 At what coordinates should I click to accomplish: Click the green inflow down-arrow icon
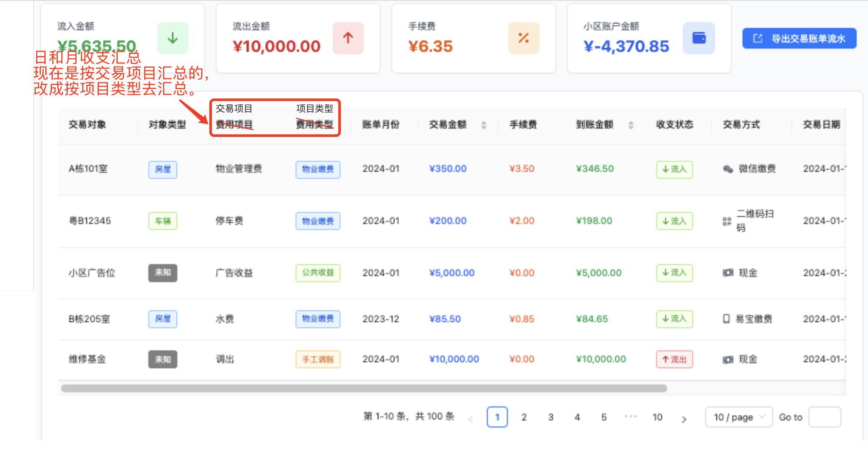[x=173, y=38]
